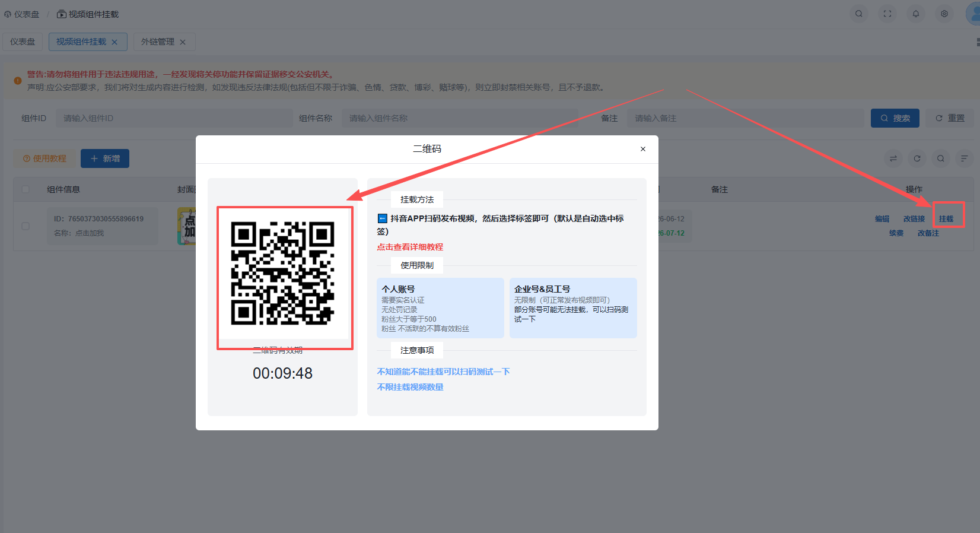
Task: Click the 粉丝大于等于500 requirement text
Action: point(409,319)
